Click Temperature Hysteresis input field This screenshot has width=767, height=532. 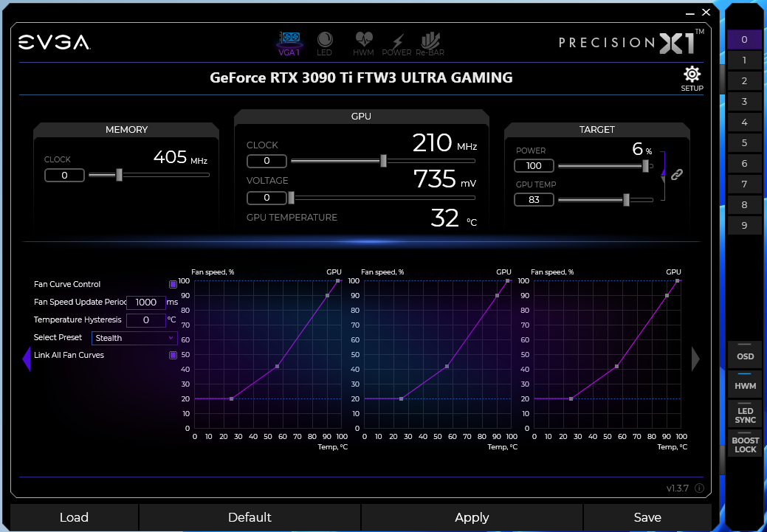(145, 320)
